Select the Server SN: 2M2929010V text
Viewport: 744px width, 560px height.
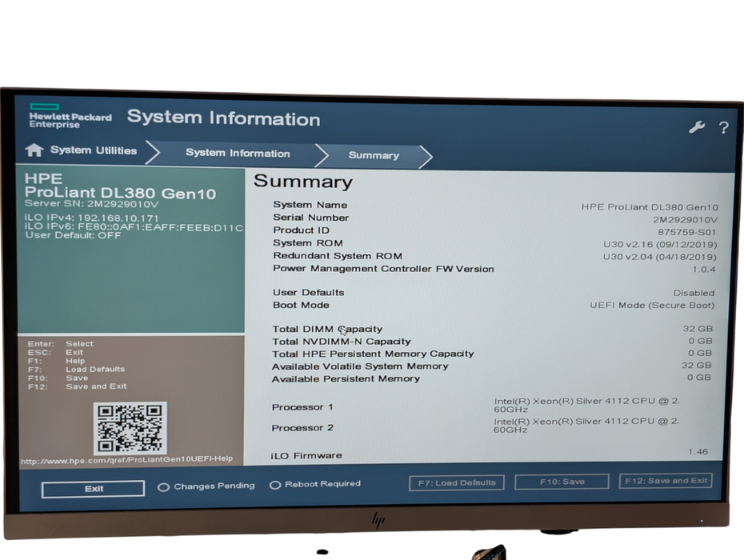coord(91,204)
